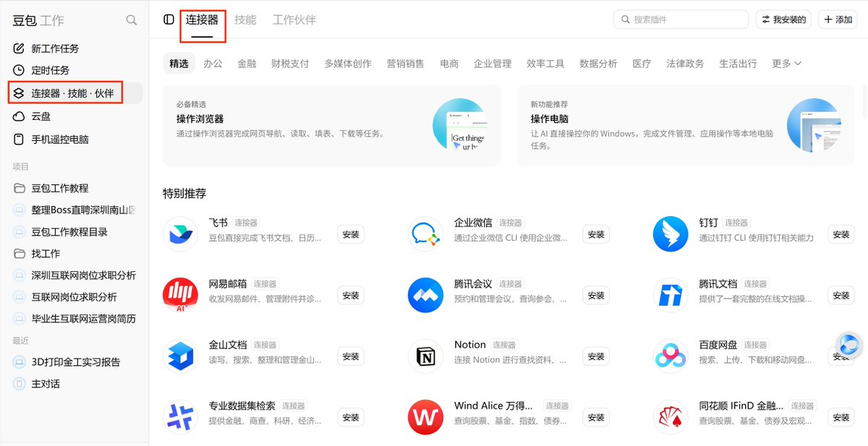Click the 添加 button
This screenshot has height=446, width=868.
[x=838, y=20]
